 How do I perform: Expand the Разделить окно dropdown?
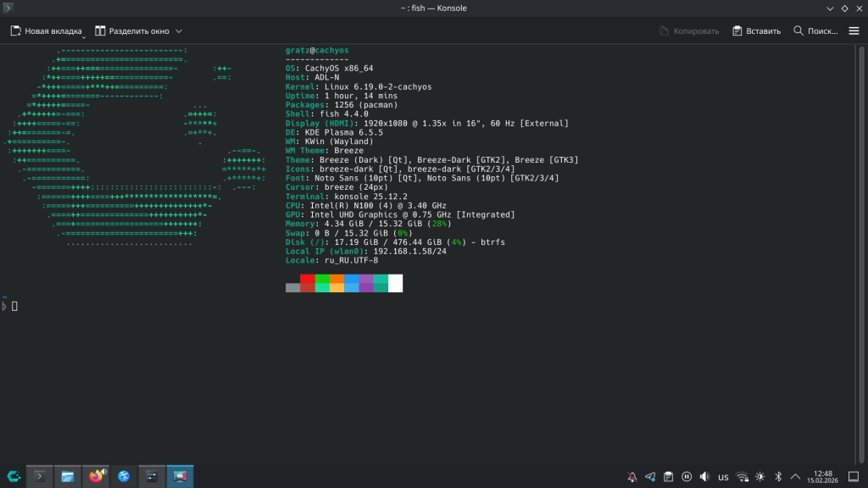179,31
